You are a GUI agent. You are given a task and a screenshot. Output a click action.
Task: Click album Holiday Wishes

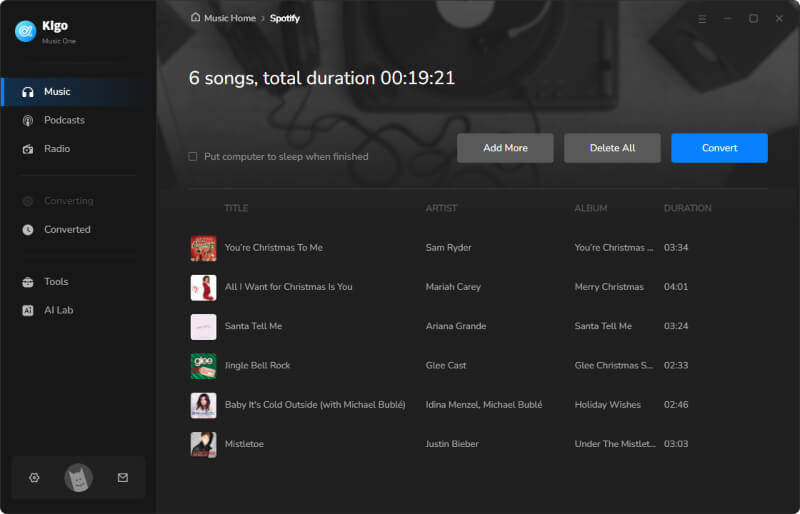click(608, 405)
